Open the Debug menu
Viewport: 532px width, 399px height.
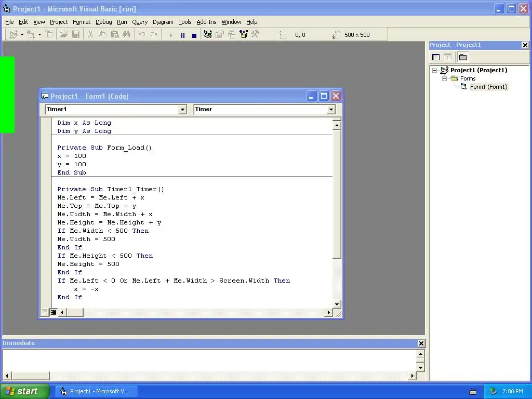104,22
